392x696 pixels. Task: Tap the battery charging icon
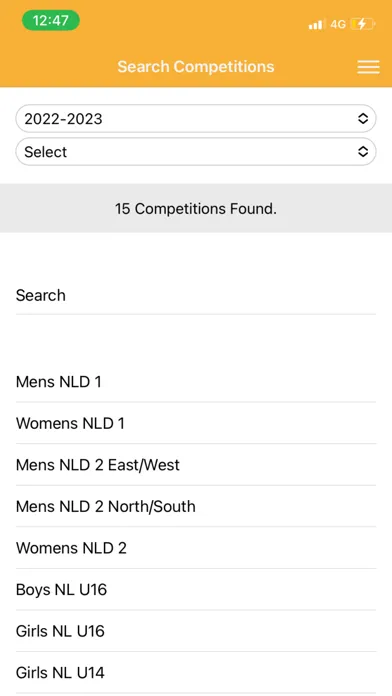363,24
